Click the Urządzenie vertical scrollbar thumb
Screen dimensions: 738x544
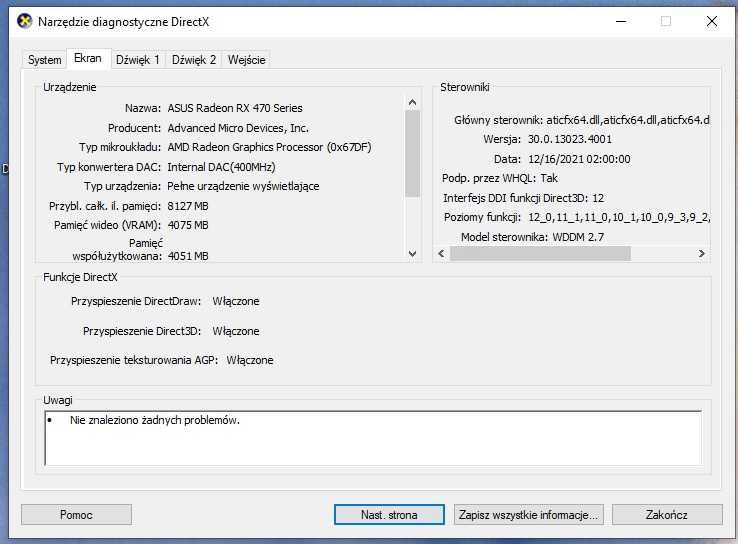click(412, 153)
